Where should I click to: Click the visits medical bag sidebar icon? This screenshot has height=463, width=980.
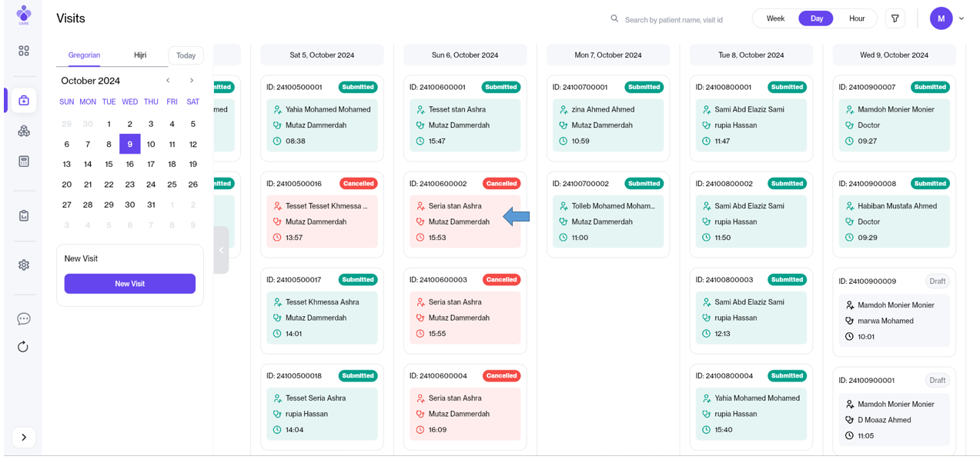tap(24, 101)
